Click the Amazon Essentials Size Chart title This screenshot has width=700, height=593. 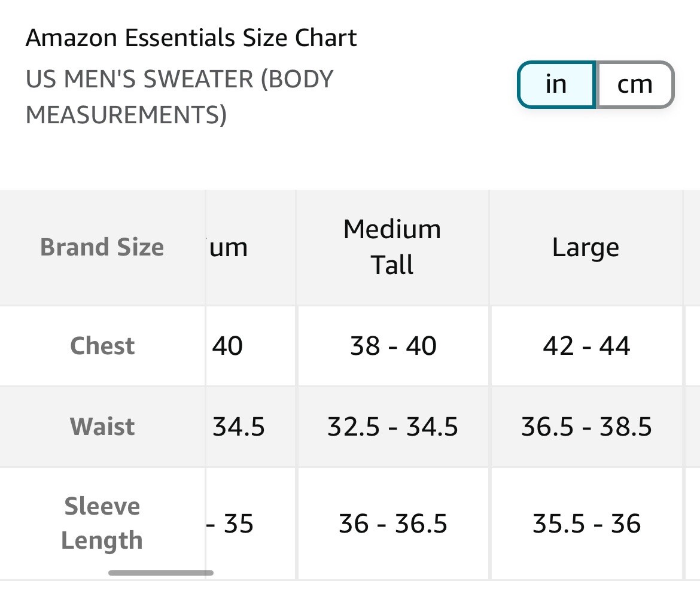[x=191, y=38]
